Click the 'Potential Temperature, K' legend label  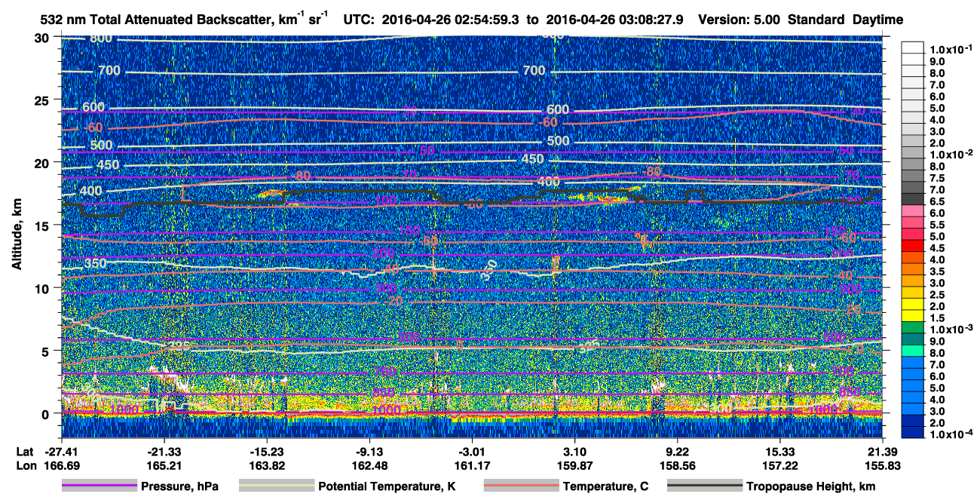[x=387, y=486]
